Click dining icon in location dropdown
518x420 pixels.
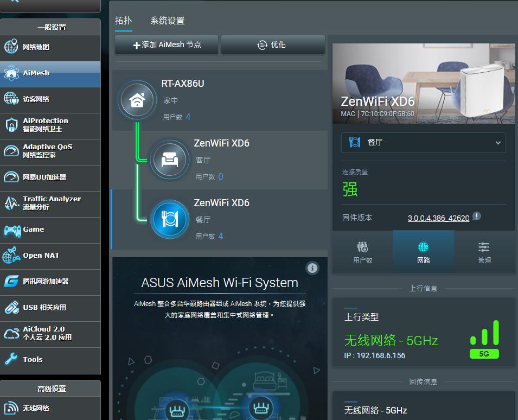click(x=355, y=142)
